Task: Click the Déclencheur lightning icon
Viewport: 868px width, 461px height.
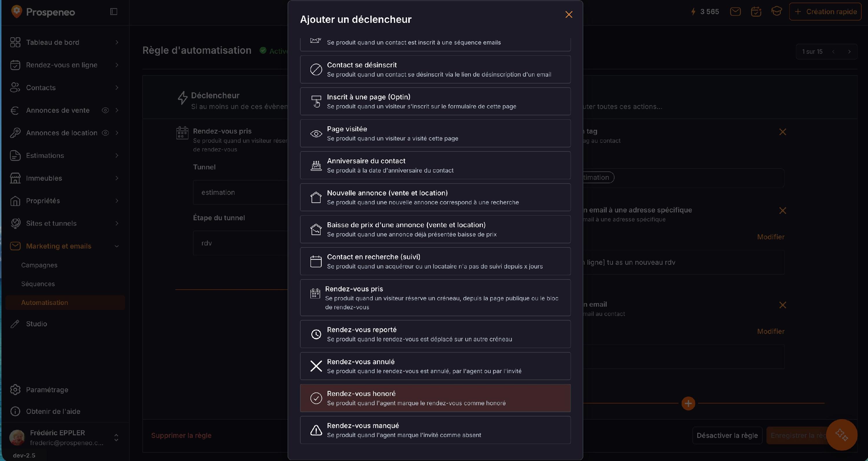Action: click(x=183, y=98)
